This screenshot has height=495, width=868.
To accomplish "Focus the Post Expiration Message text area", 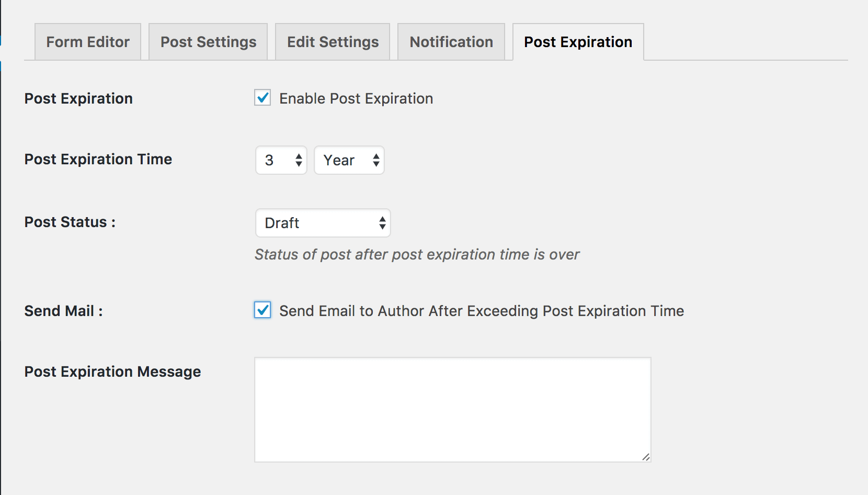I will pos(453,410).
